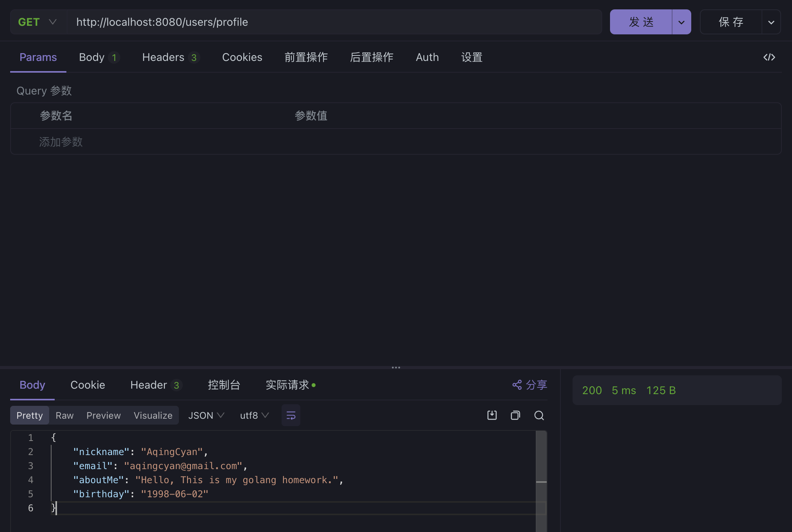Click the 添加参数 name field
The width and height of the screenshot is (792, 532).
pyautogui.click(x=61, y=142)
